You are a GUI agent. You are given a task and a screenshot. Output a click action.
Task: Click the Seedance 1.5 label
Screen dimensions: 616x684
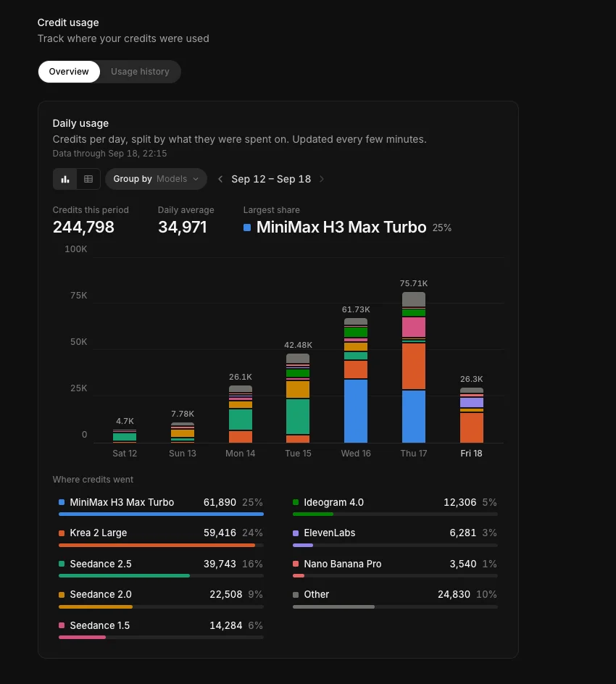pyautogui.click(x=100, y=625)
